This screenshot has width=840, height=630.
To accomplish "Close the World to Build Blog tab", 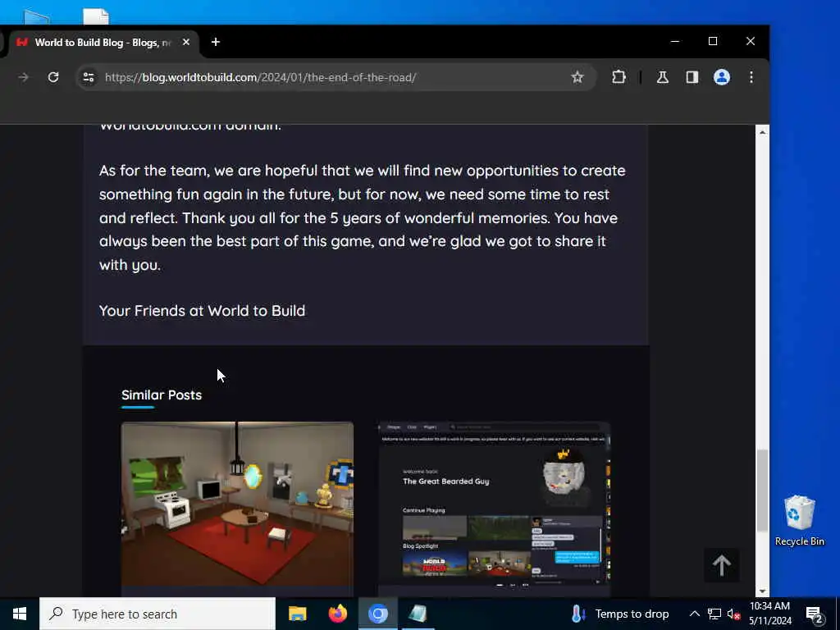I will pyautogui.click(x=186, y=42).
